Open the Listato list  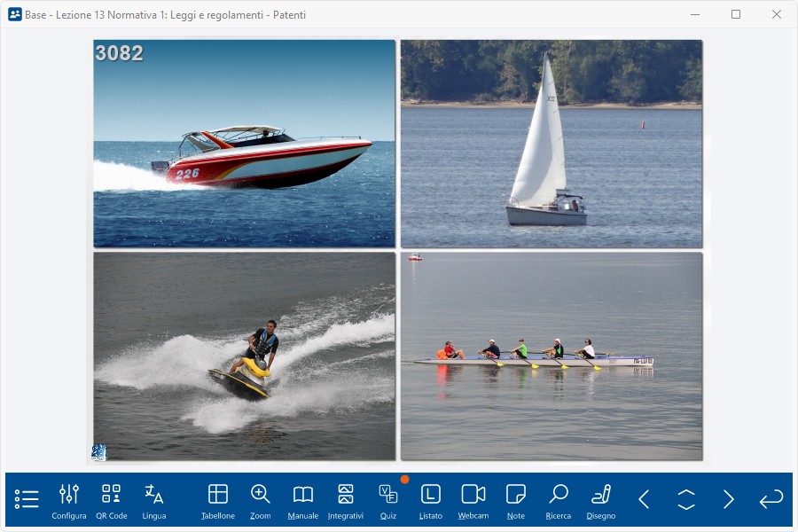431,500
